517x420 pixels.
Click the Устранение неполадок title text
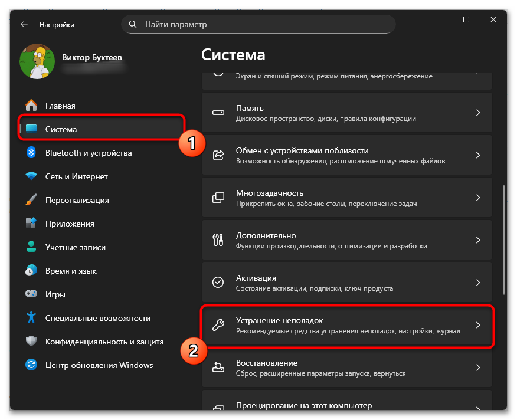tap(280, 320)
